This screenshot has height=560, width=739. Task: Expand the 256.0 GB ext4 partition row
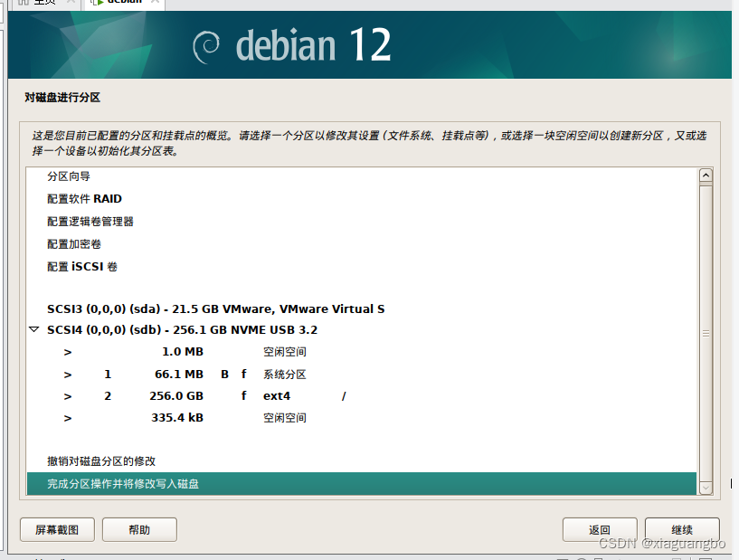click(67, 395)
